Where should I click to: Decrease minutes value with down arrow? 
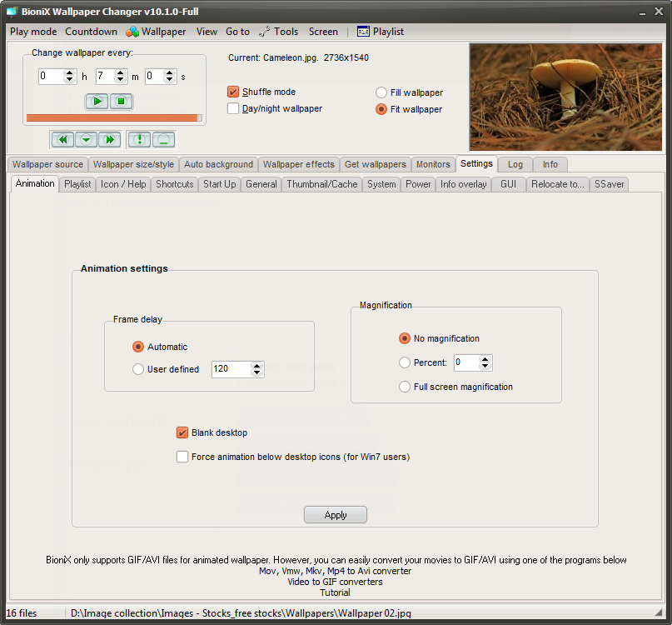[x=121, y=80]
